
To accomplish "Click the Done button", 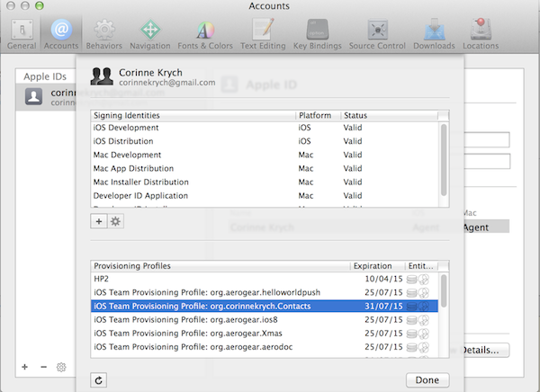I will [x=427, y=380].
